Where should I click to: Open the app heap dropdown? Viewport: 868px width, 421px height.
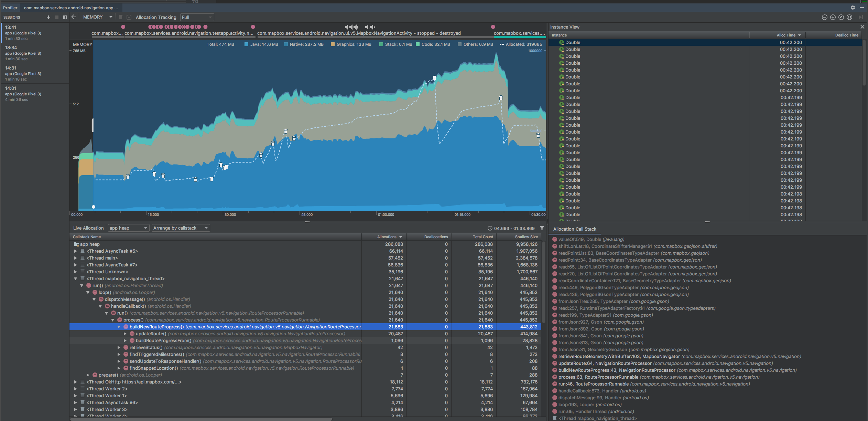[128, 228]
